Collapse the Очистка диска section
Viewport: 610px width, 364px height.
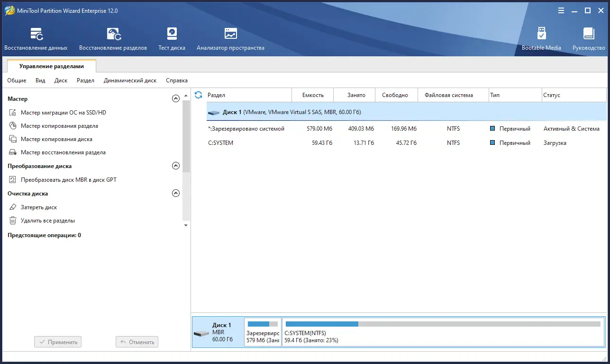[176, 193]
